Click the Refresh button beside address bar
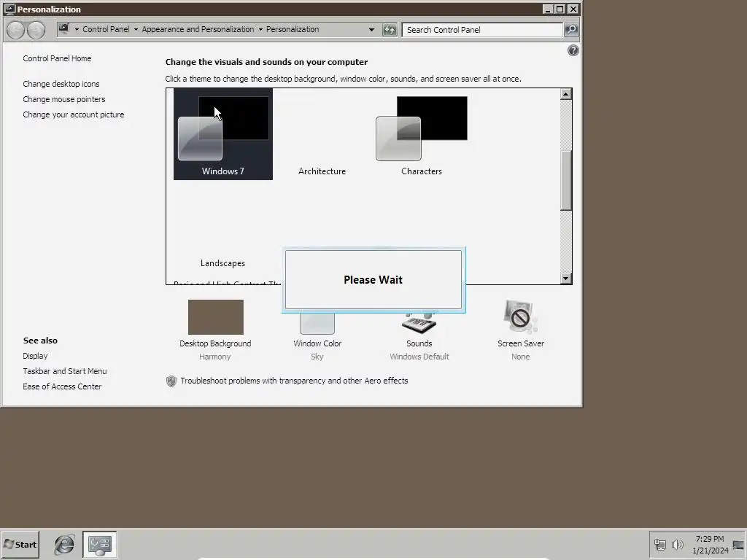Screen dimensions: 747x560 pyautogui.click(x=390, y=30)
